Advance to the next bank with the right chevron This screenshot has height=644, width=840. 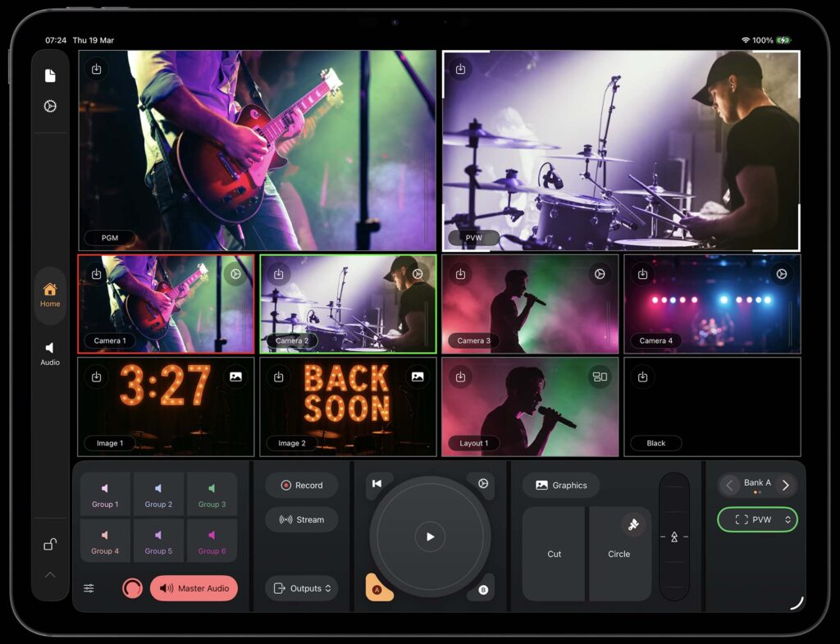pos(785,485)
